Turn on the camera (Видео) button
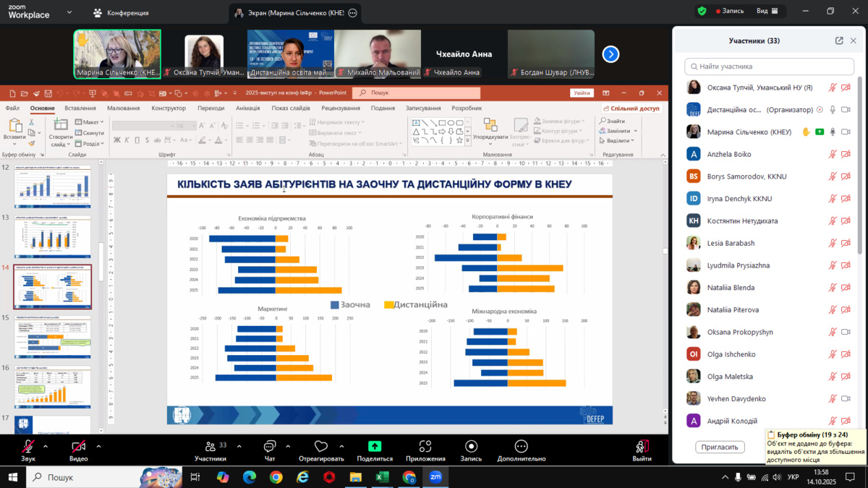Screen dimensions: 868x488 coord(78,447)
